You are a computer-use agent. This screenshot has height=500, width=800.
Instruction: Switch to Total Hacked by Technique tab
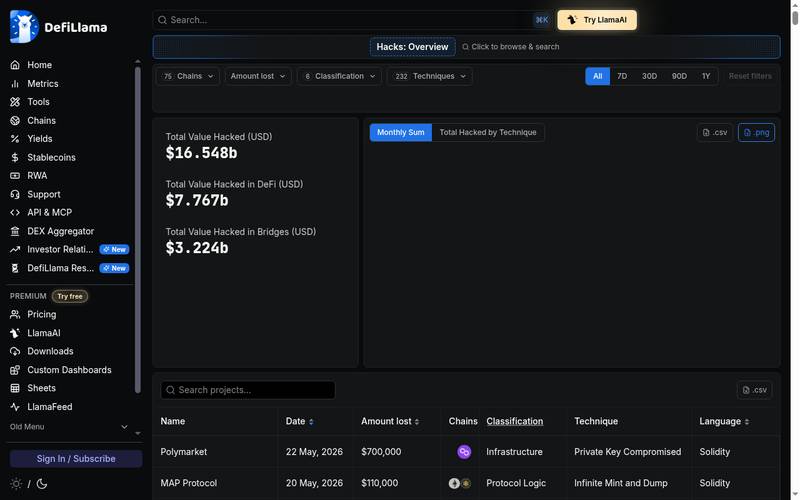(488, 133)
